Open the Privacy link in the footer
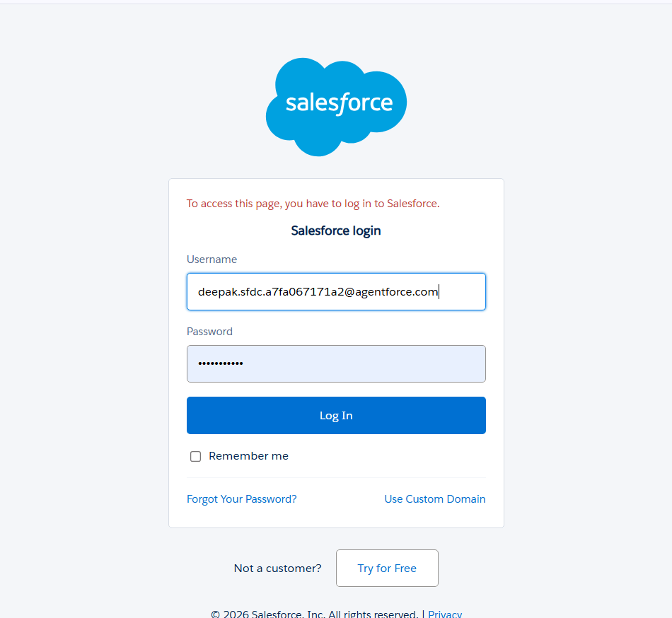This screenshot has height=618, width=672. coord(445,613)
